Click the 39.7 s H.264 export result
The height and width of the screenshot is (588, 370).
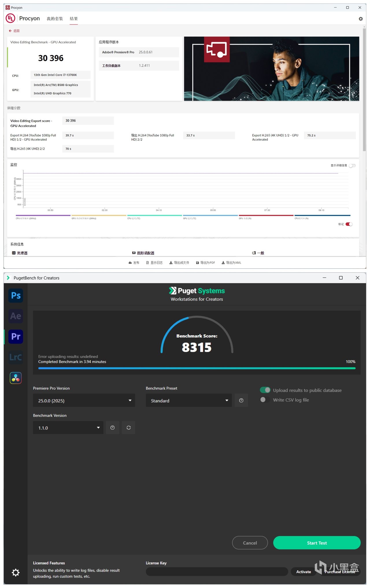coord(88,135)
